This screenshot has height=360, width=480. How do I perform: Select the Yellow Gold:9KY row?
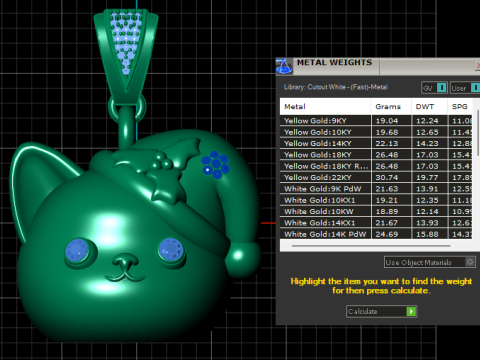tap(376, 121)
